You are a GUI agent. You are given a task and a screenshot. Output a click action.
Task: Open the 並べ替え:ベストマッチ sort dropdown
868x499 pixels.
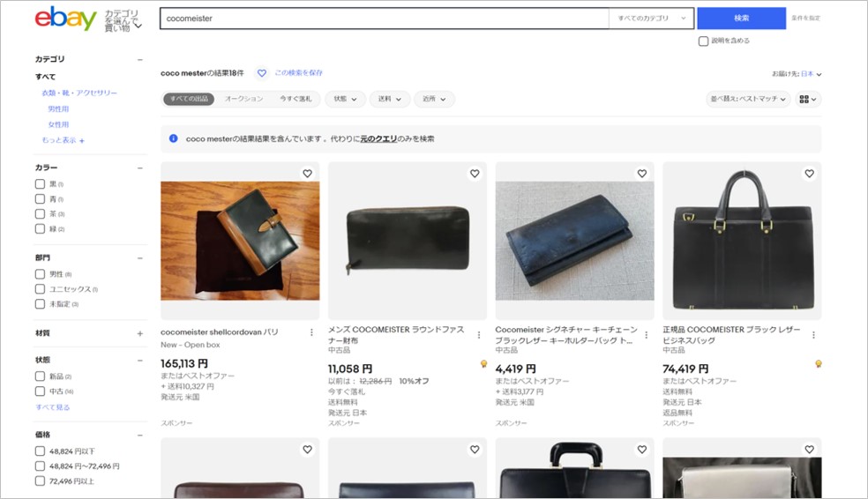748,99
